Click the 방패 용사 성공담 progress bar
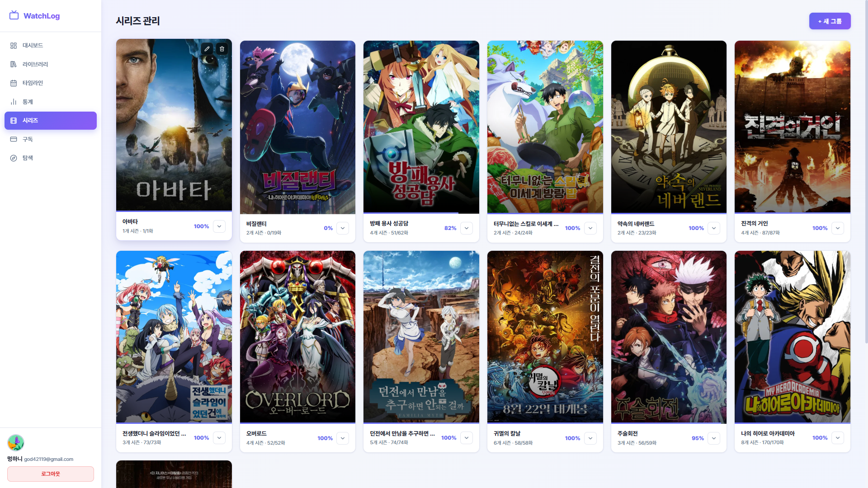Viewport: 868px width, 488px height. [421, 213]
